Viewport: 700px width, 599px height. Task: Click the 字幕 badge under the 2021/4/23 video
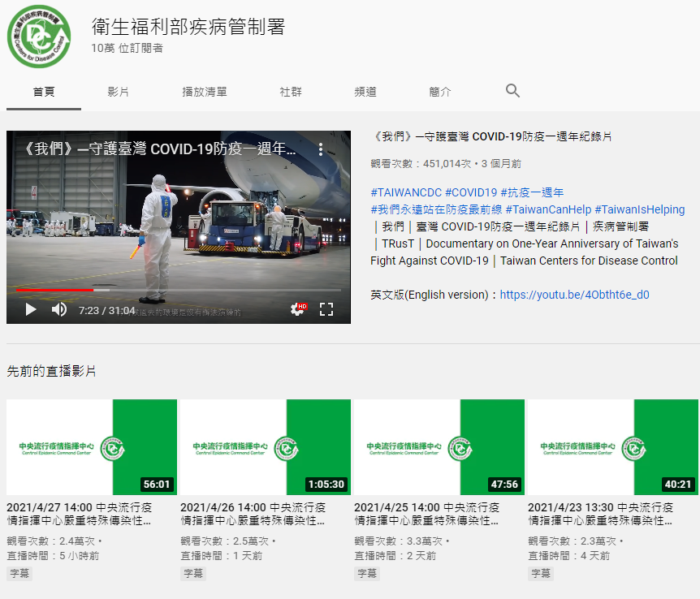(x=540, y=573)
